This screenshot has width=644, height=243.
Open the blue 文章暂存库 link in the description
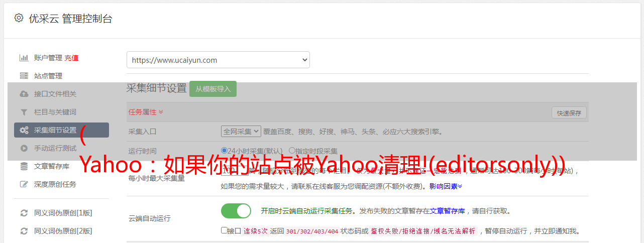pos(448,211)
